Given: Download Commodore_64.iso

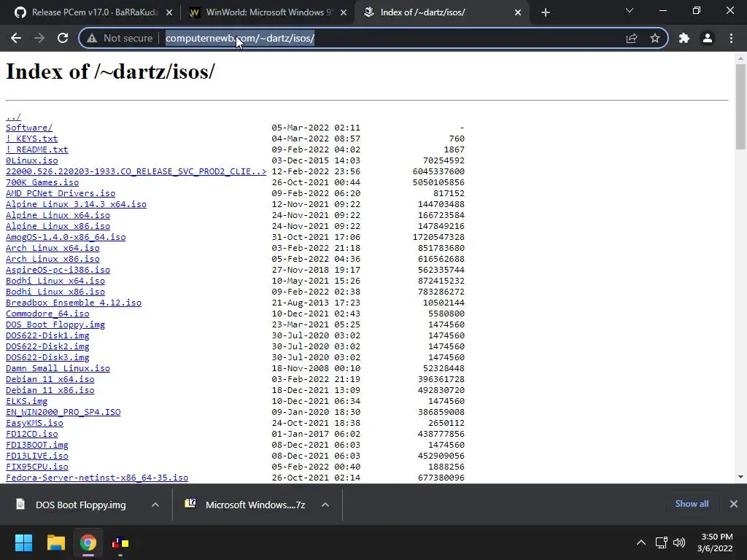Looking at the screenshot, I should [47, 314].
